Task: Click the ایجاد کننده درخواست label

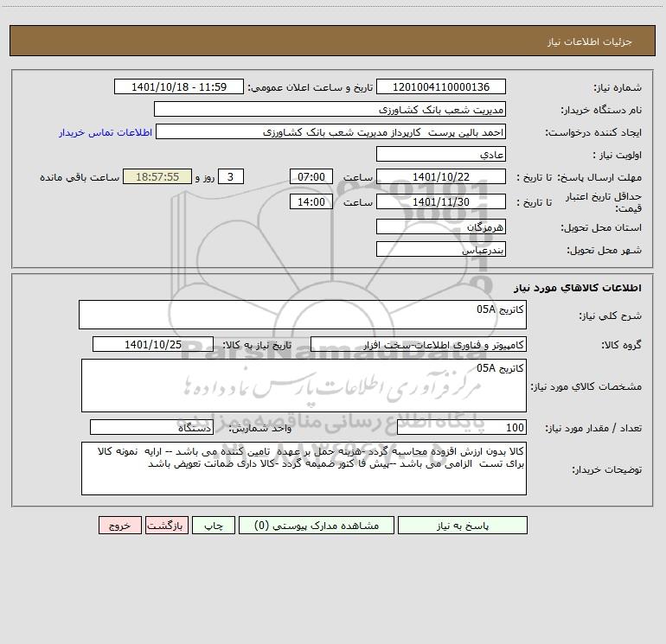Action: click(593, 132)
